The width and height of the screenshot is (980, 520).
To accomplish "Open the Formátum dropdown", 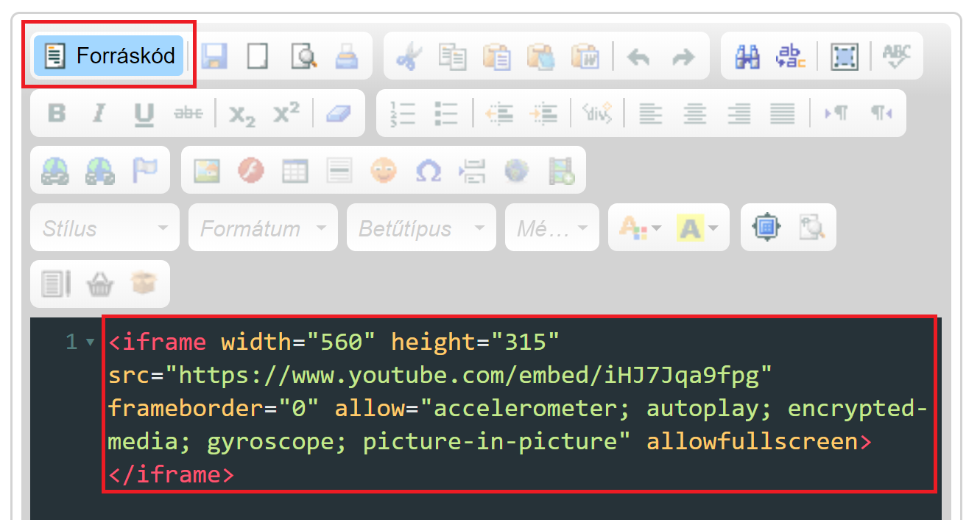I will tap(263, 228).
